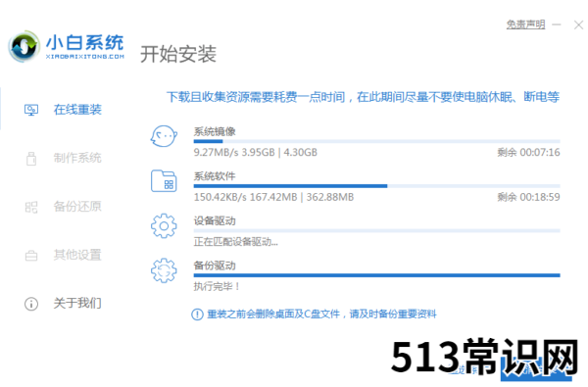Click the 其他设置 briefcase icon
Viewport: 588px width, 387px height.
(x=31, y=256)
